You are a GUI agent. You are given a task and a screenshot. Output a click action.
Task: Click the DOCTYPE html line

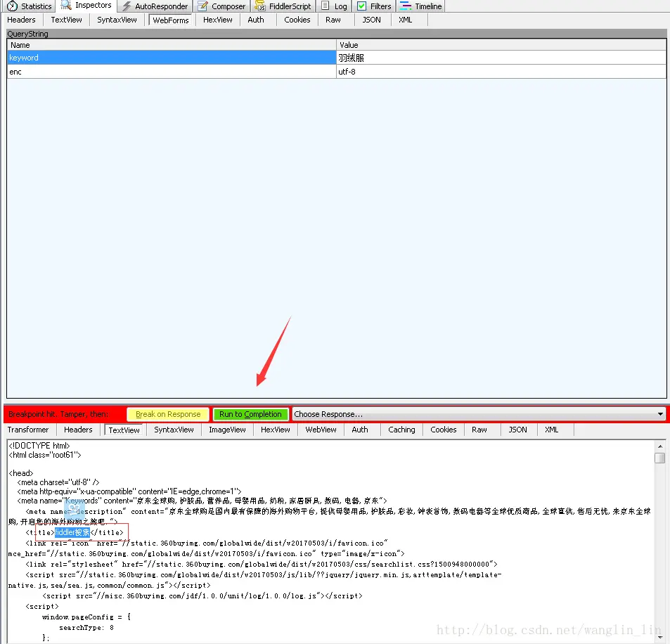(39, 445)
